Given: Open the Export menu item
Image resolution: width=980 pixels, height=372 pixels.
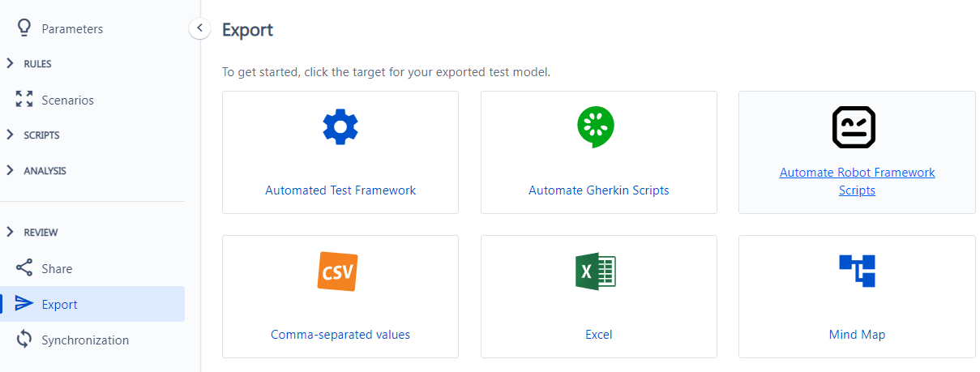Looking at the screenshot, I should click(92, 304).
